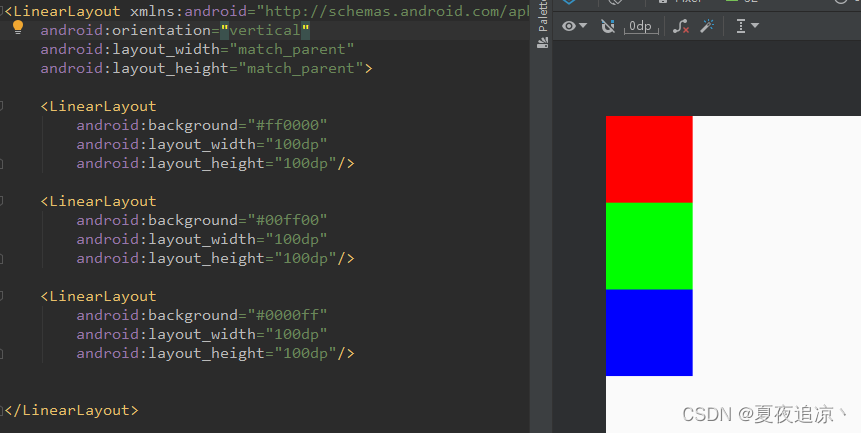Image resolution: width=861 pixels, height=433 pixels.
Task: Click layout_height="100dp" under #00ff00 background
Action: (x=216, y=258)
